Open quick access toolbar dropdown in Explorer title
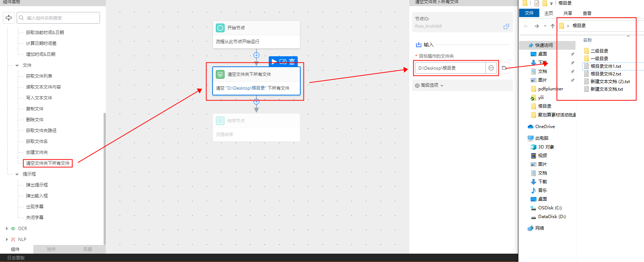 coord(551,3)
